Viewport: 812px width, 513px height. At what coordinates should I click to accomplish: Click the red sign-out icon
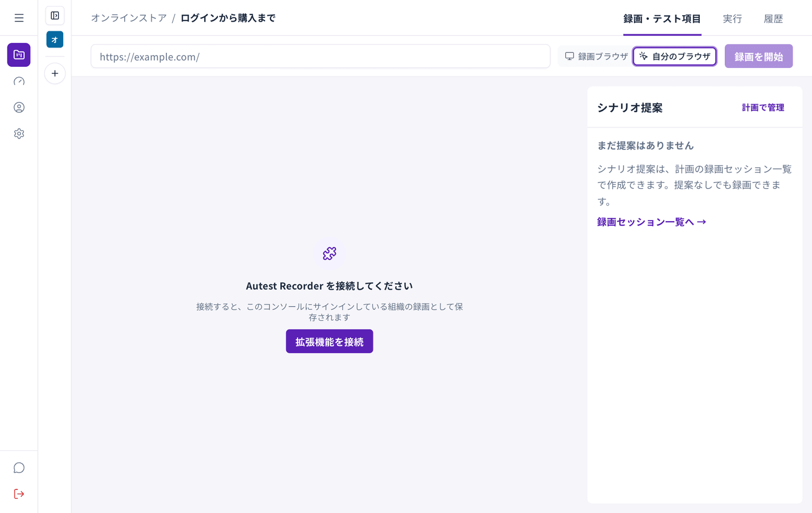[19, 494]
